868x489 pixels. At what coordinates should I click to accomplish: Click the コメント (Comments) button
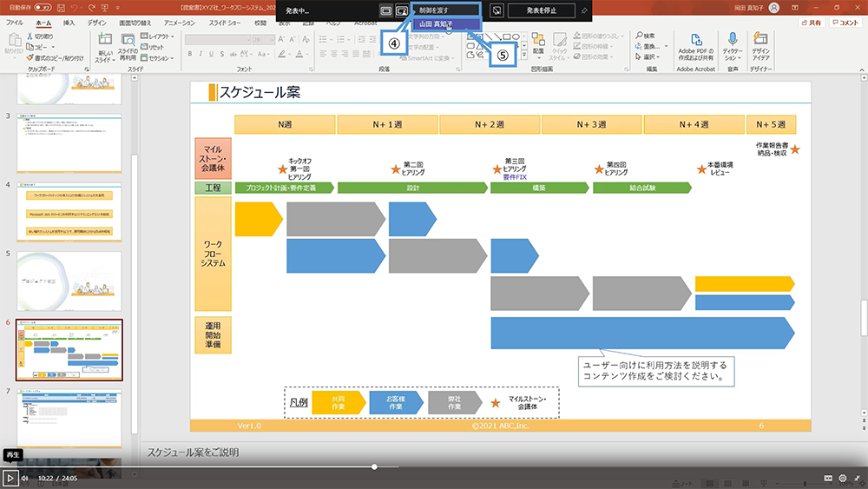tap(845, 23)
